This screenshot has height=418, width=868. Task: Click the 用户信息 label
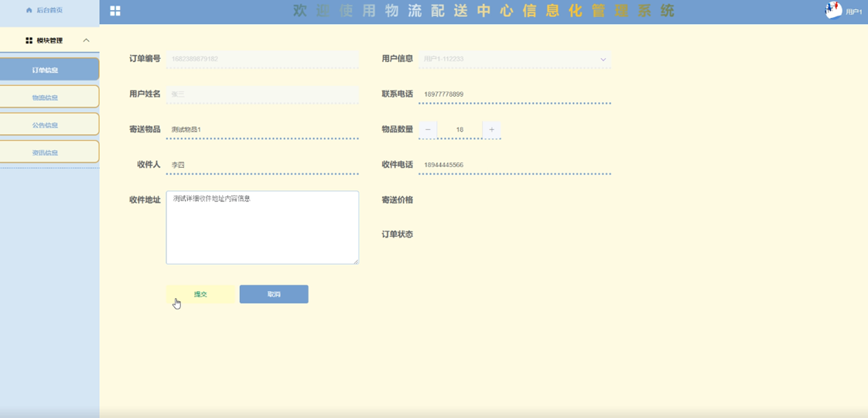[x=397, y=59]
